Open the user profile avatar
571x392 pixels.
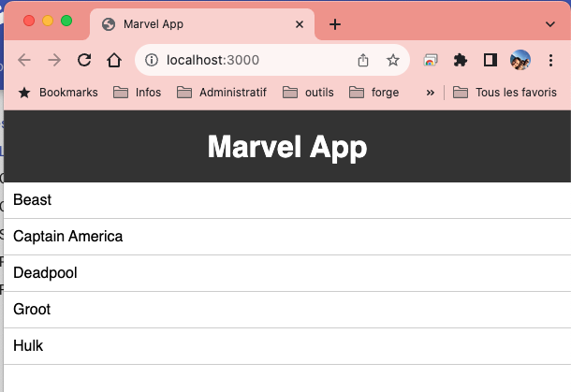520,60
